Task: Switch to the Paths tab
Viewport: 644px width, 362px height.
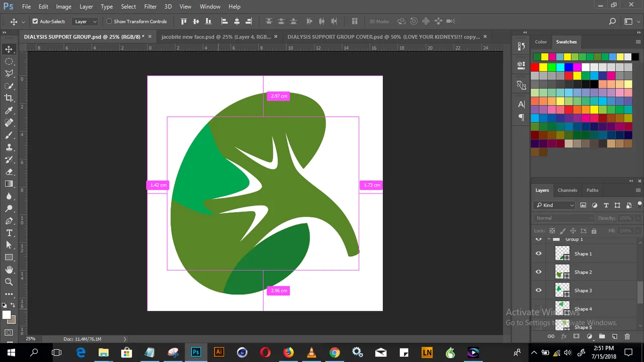Action: (x=592, y=190)
